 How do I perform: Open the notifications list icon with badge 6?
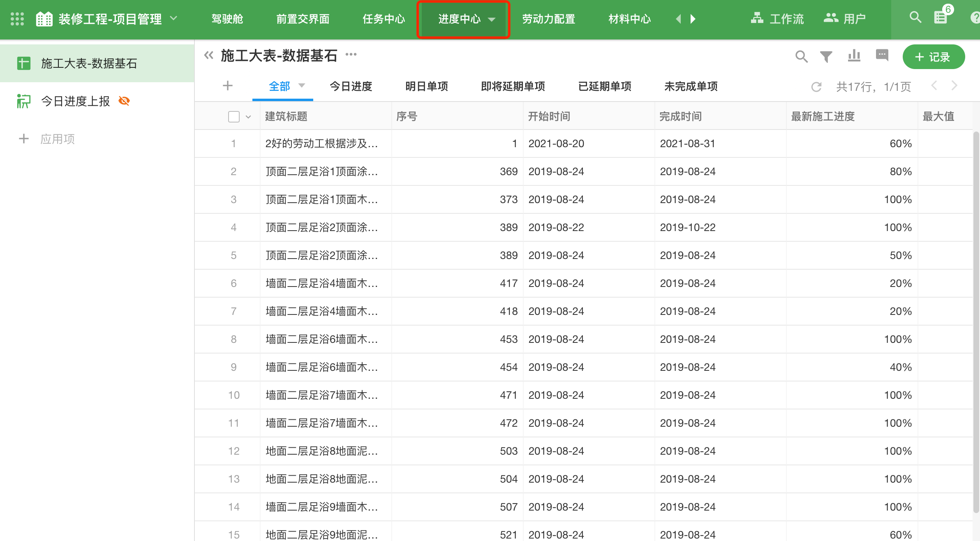[941, 17]
